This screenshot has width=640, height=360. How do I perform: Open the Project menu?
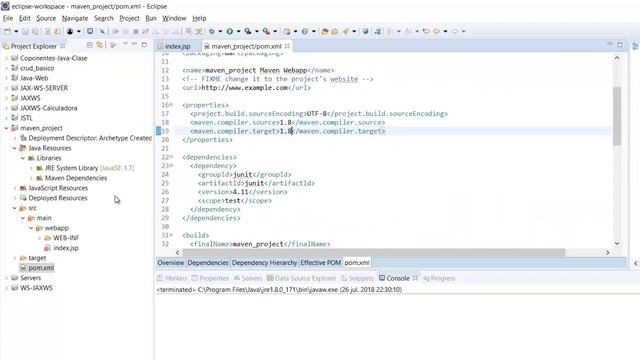pos(129,18)
